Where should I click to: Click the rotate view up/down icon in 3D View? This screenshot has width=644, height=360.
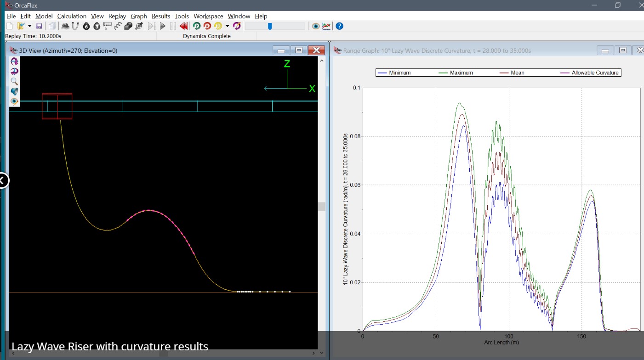pyautogui.click(x=14, y=61)
